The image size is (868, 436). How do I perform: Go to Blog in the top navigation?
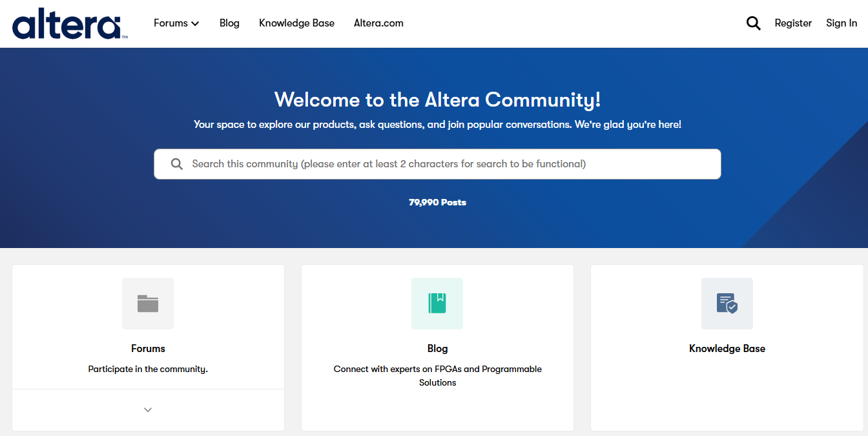click(x=229, y=23)
